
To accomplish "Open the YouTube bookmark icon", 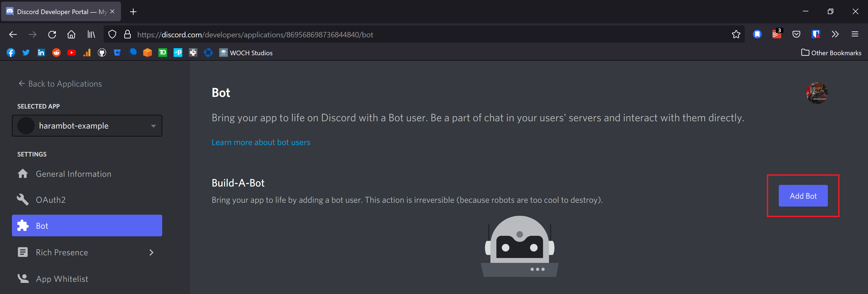I will pyautogui.click(x=71, y=53).
